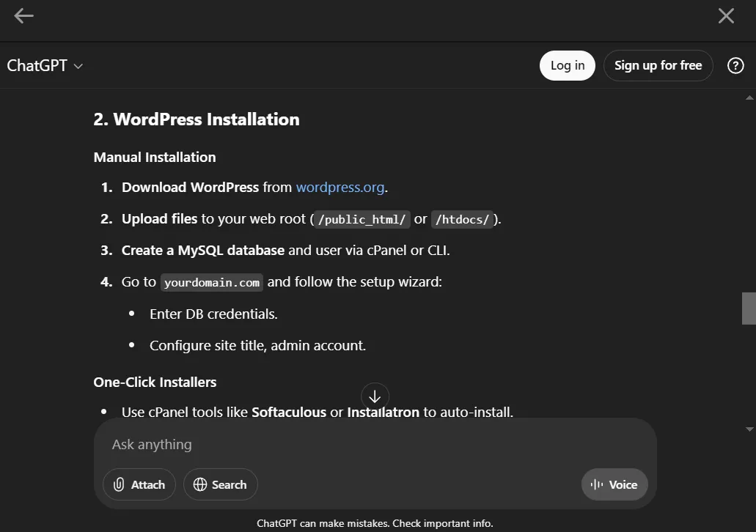Click the yourdomain.com code snippet
756x532 pixels.
[212, 283]
